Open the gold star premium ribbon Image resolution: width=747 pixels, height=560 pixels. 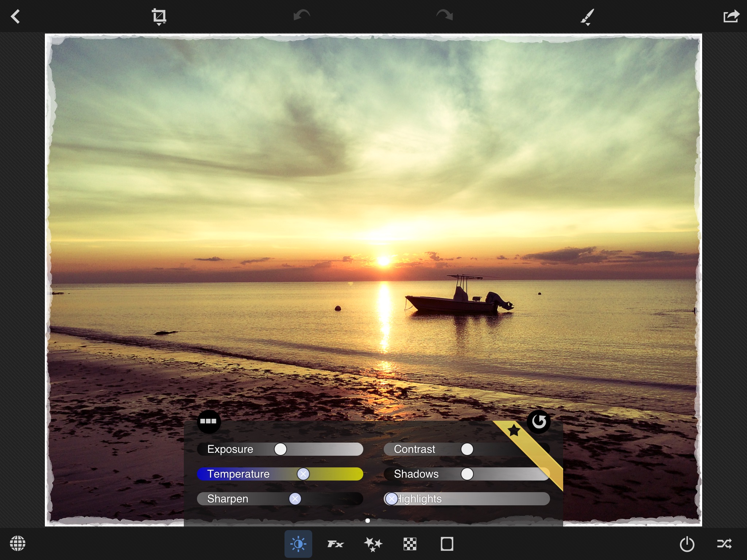point(514,431)
